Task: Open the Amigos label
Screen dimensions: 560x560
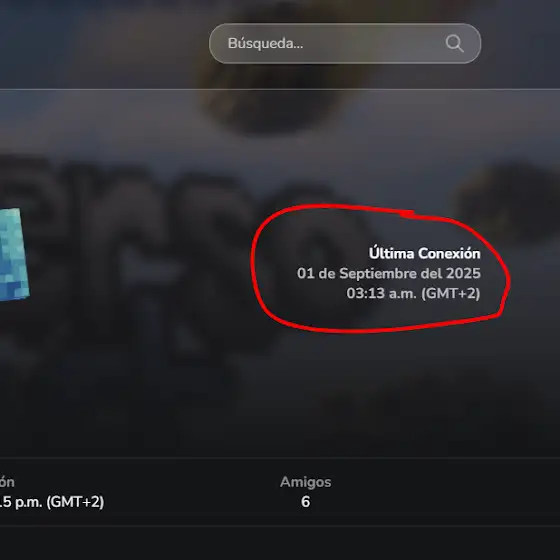Action: pos(306,482)
